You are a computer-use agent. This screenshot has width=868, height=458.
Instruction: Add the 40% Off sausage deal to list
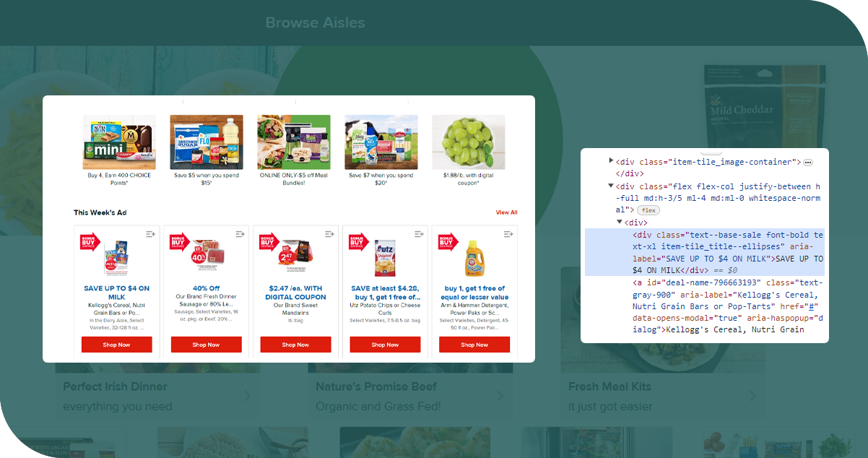pos(240,234)
